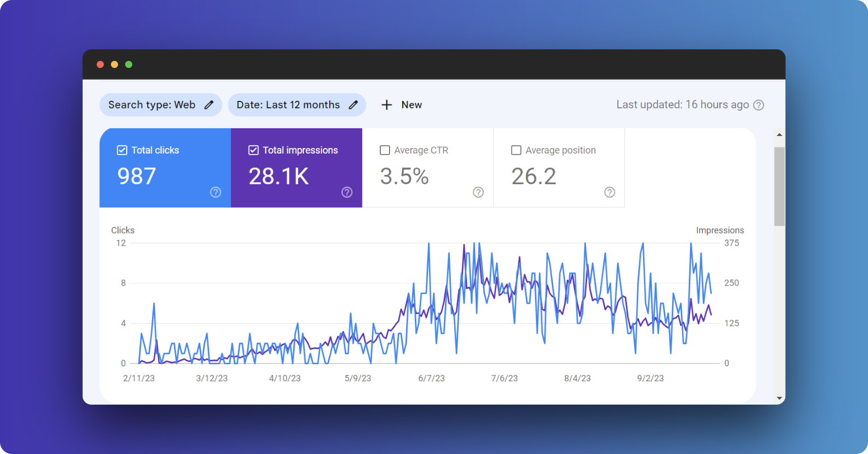This screenshot has width=868, height=454.
Task: Open the Search type: Web filter
Action: [151, 105]
